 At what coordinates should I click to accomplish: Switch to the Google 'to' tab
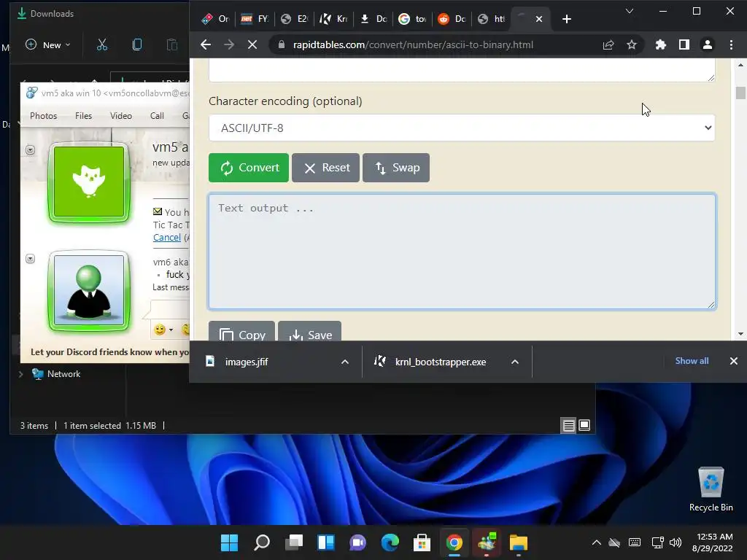click(x=412, y=19)
